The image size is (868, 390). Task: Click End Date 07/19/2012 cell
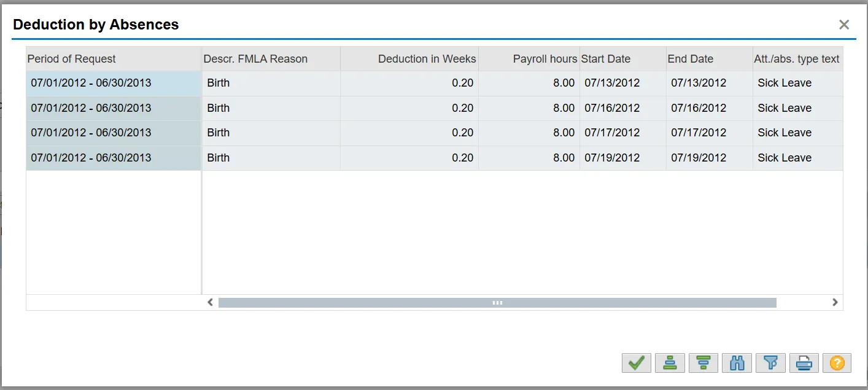click(x=710, y=158)
